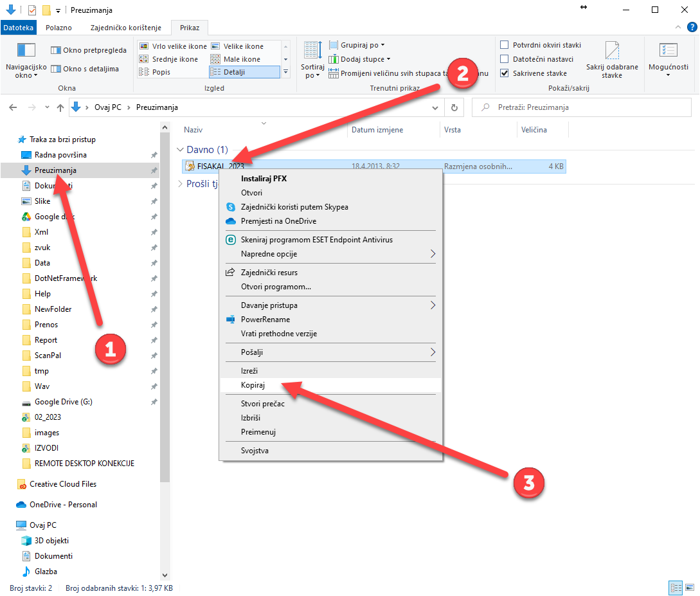
Task: Uncheck the Sakrivene stavke checkbox
Action: (505, 73)
